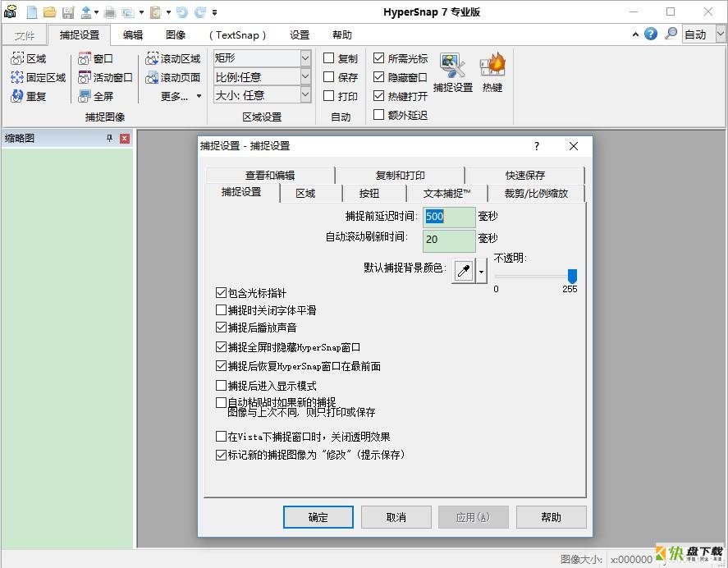Start a 固定区域 fixed-region capture
The height and width of the screenshot is (568, 728).
point(38,77)
